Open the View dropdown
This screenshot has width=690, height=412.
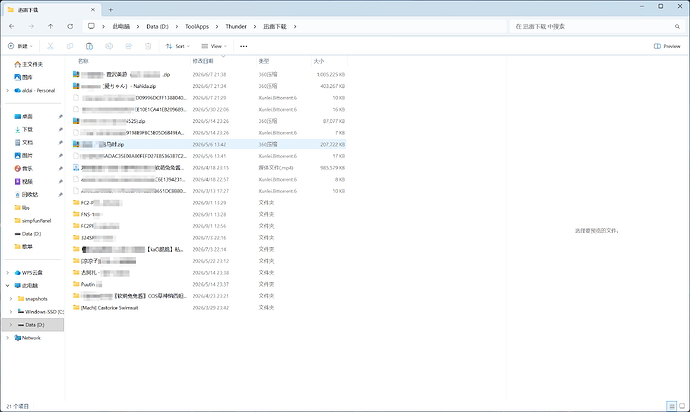[x=214, y=46]
